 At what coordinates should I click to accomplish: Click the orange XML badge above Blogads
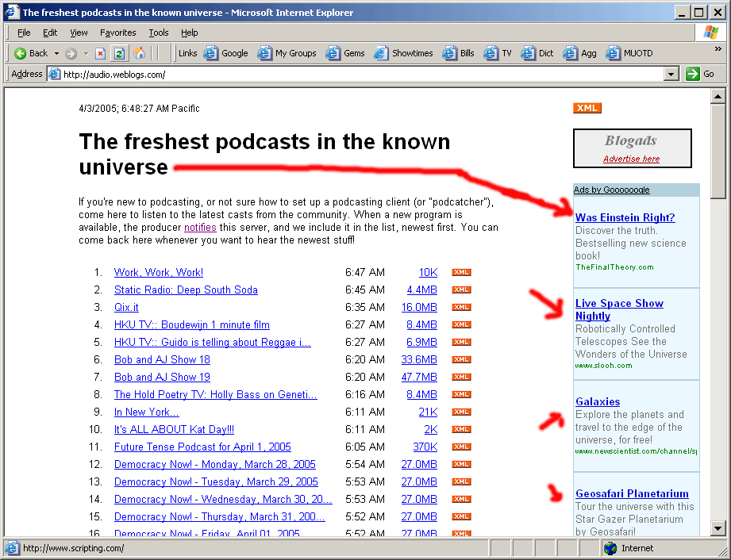587,108
